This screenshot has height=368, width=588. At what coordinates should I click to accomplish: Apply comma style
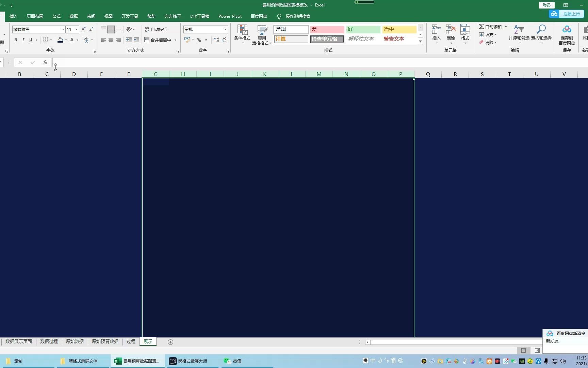point(206,40)
